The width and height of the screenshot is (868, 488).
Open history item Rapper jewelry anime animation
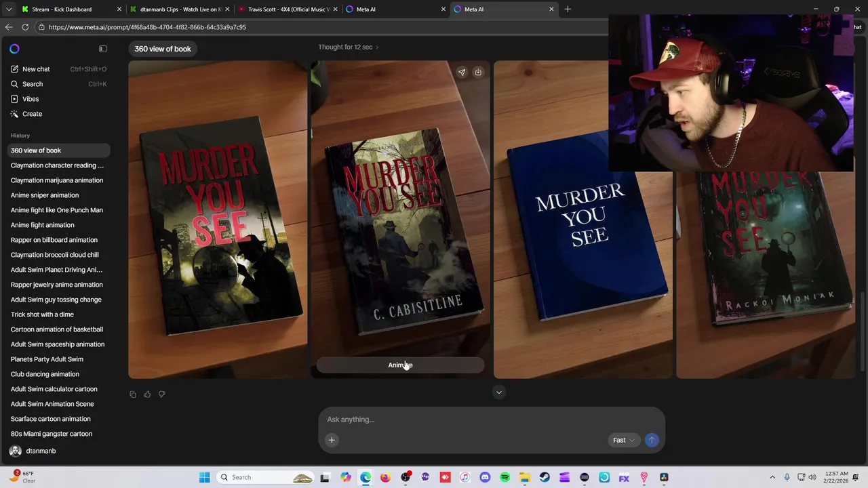click(57, 285)
